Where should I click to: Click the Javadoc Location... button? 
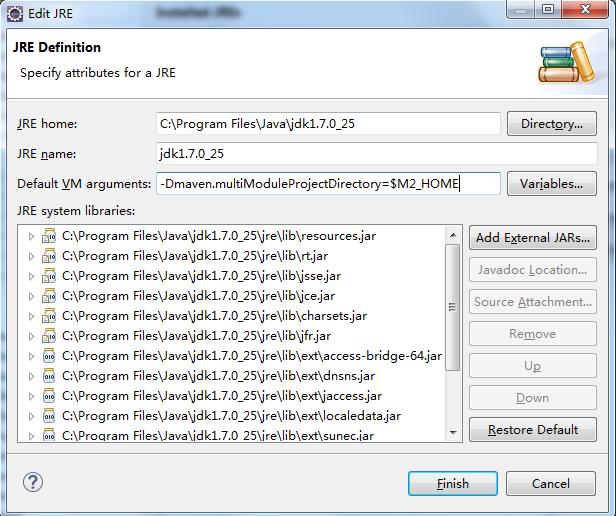click(533, 270)
